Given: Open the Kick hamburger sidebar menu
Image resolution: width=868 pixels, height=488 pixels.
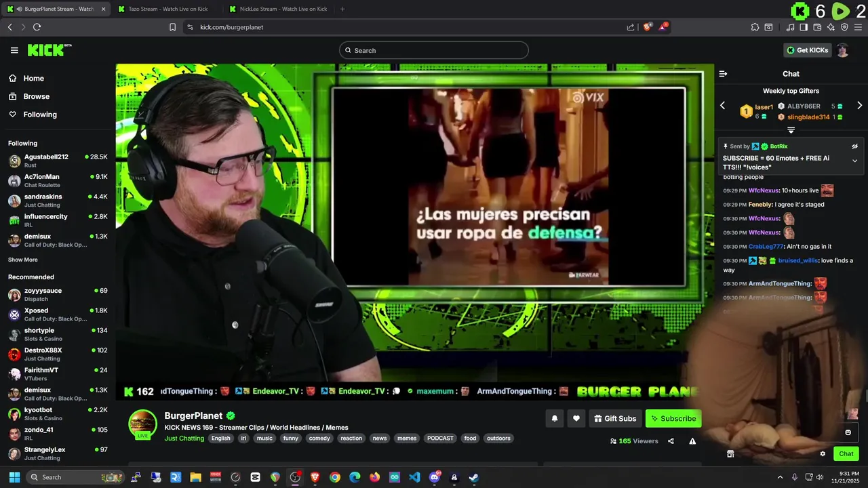Looking at the screenshot, I should click(x=14, y=50).
